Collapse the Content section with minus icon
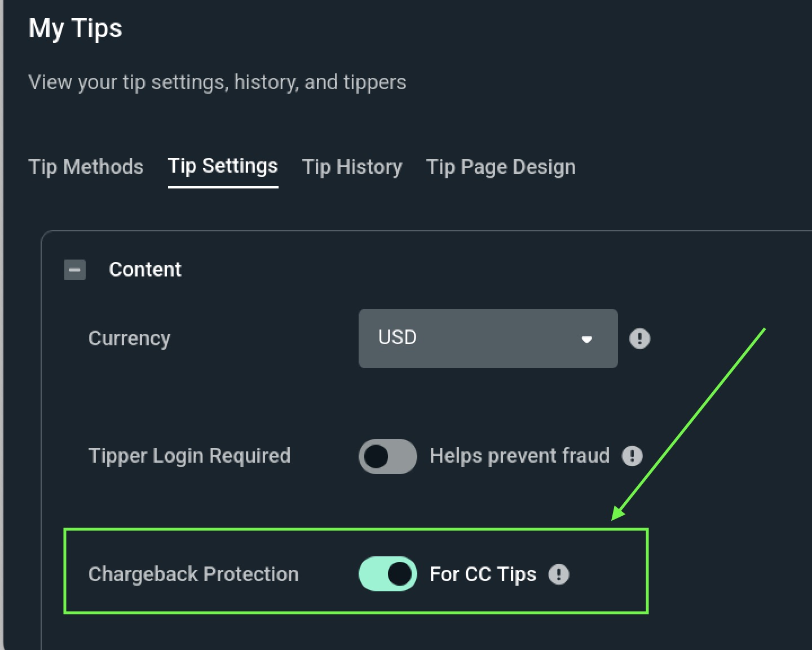The image size is (812, 650). pos(75,270)
